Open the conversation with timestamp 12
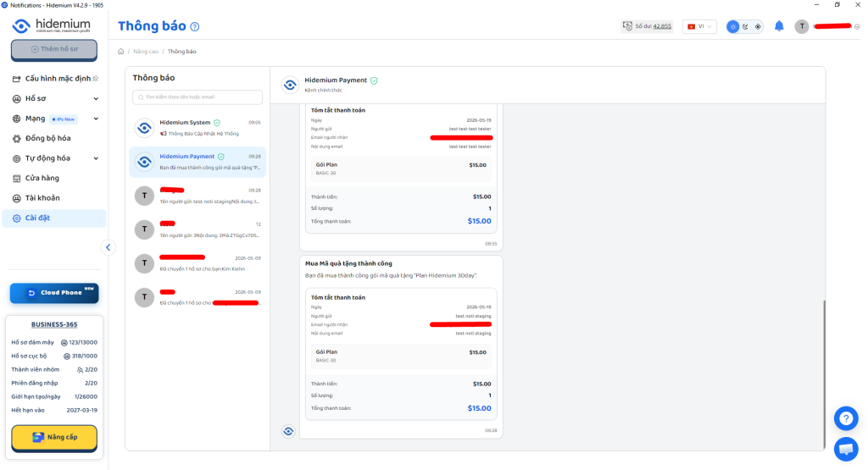The width and height of the screenshot is (868, 470). 198,229
